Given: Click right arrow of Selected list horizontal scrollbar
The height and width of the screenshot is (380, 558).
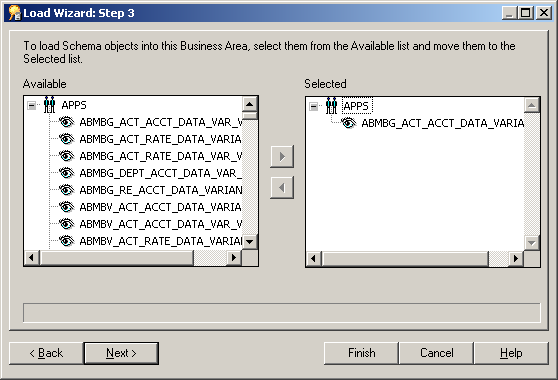Looking at the screenshot, I should click(516, 258).
